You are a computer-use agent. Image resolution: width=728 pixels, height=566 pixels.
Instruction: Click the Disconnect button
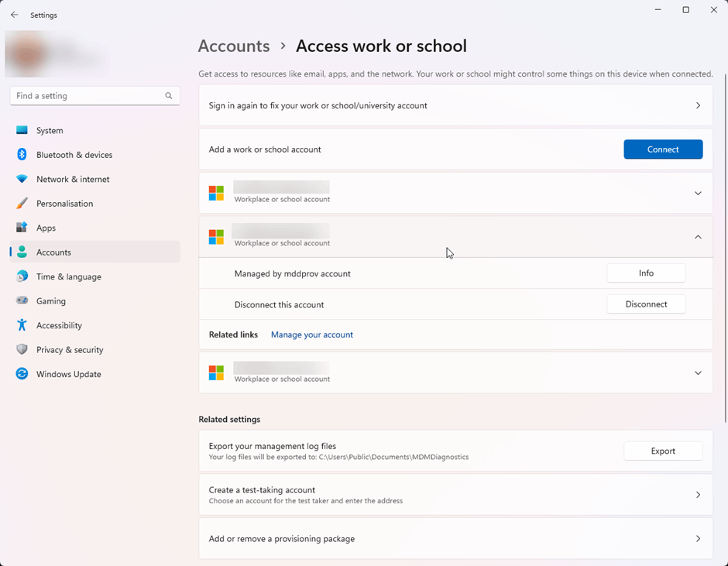click(x=646, y=304)
